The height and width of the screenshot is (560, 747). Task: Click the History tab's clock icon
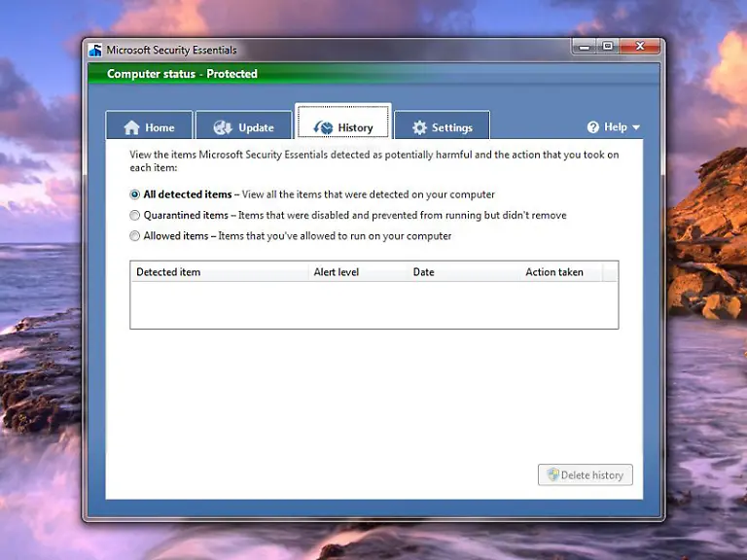point(323,127)
